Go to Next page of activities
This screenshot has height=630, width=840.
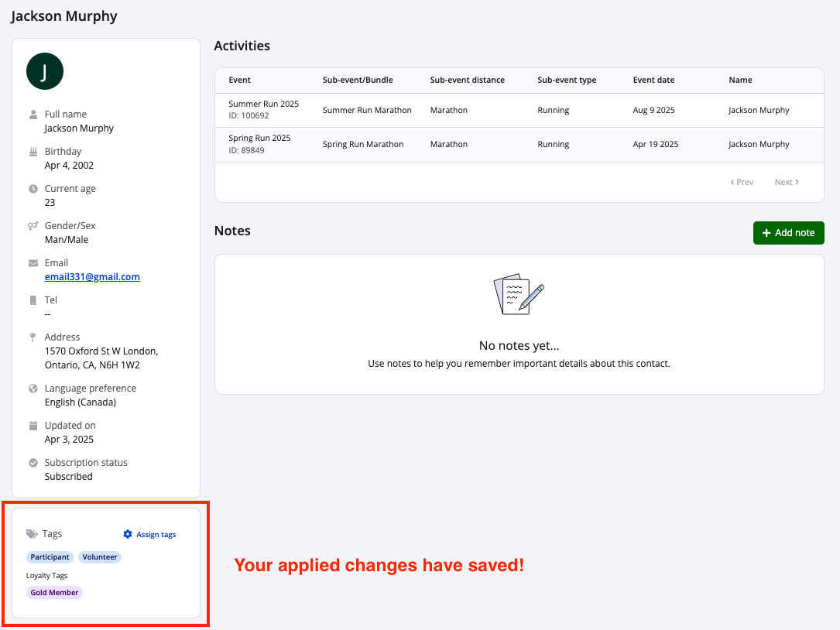tap(787, 183)
